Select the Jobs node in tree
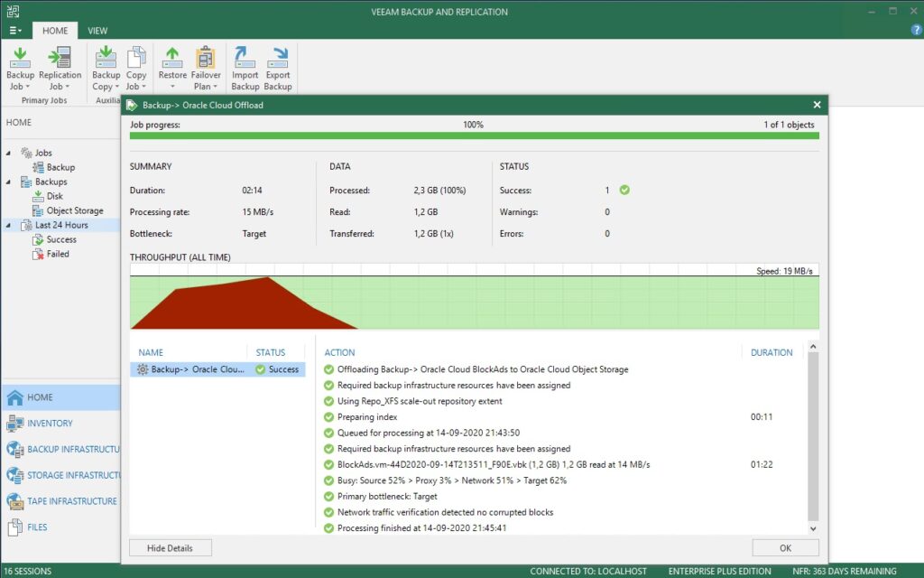The height and width of the screenshot is (578, 924). tap(36, 153)
